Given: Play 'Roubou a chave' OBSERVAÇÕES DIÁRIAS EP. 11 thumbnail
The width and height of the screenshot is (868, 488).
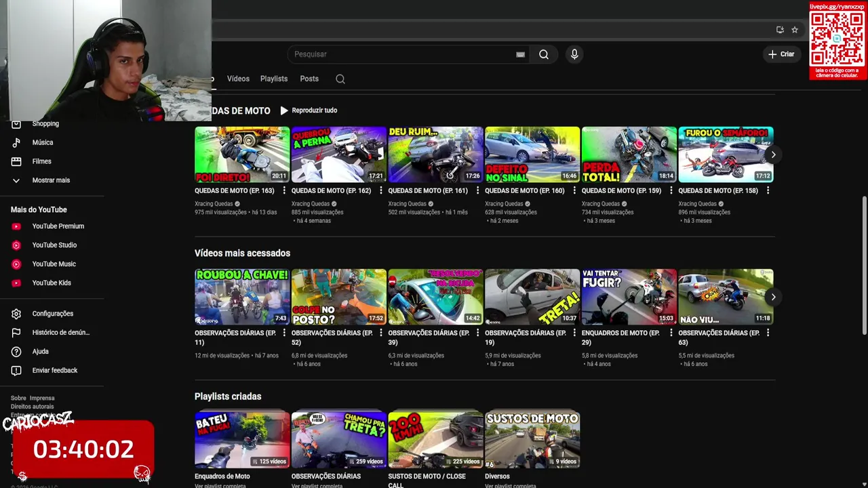Looking at the screenshot, I should pos(242,297).
